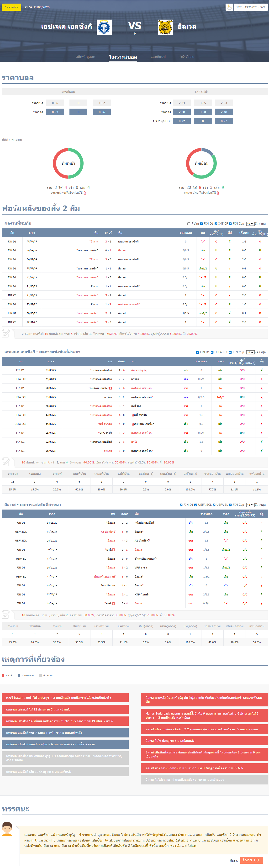Enable the ที่บ้าน home-only checkbox
Image resolution: width=269 pixels, height=868 pixels.
click(x=189, y=224)
